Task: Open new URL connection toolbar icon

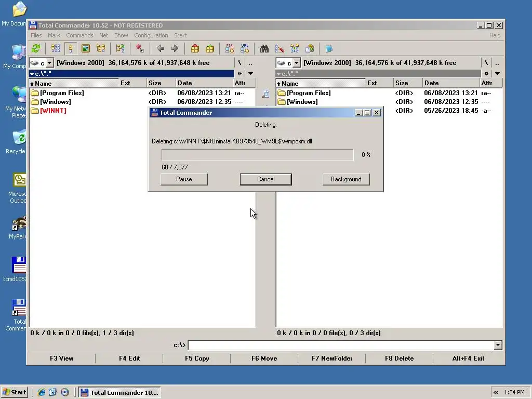Action: pos(245,48)
